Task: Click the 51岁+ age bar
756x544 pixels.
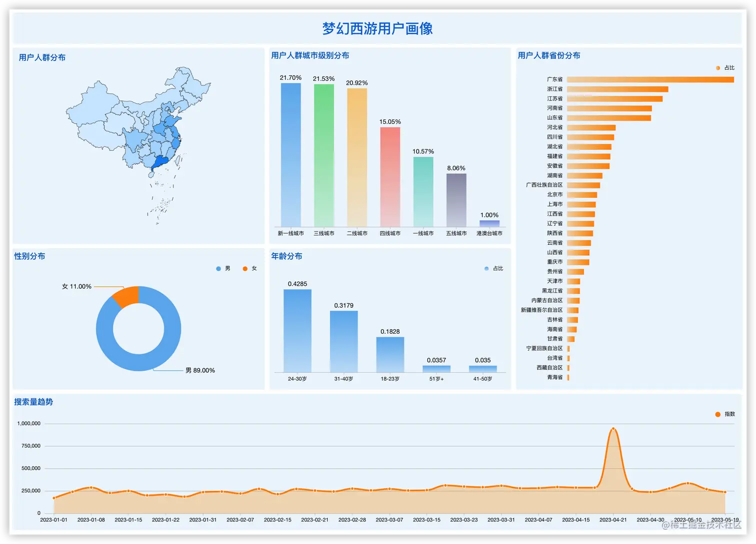Action: coord(436,369)
